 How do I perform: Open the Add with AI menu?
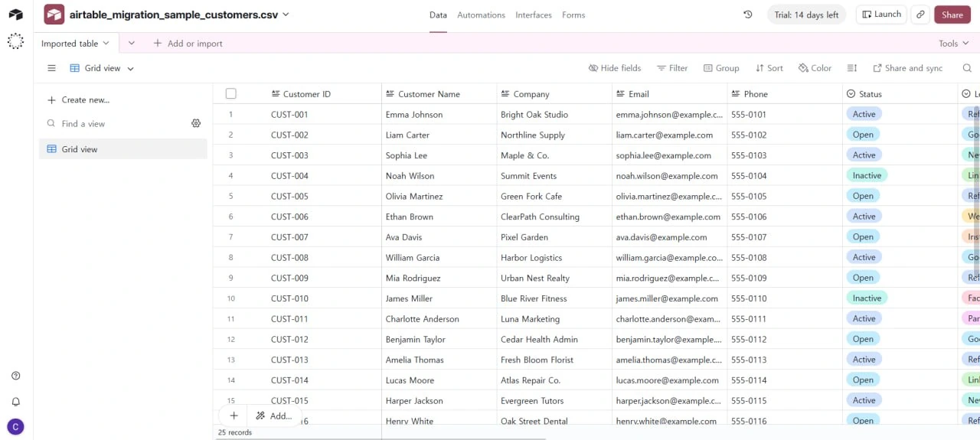pos(274,416)
